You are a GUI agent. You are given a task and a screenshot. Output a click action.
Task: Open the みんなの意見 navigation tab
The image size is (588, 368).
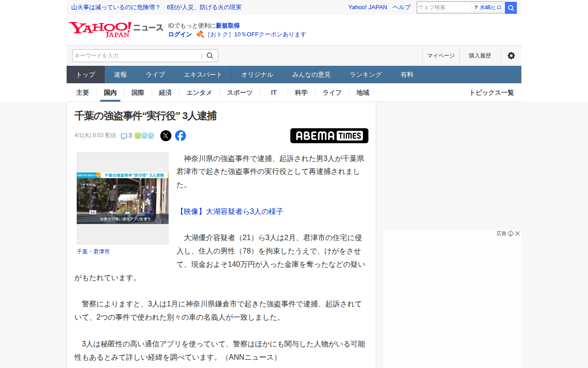pyautogui.click(x=311, y=75)
